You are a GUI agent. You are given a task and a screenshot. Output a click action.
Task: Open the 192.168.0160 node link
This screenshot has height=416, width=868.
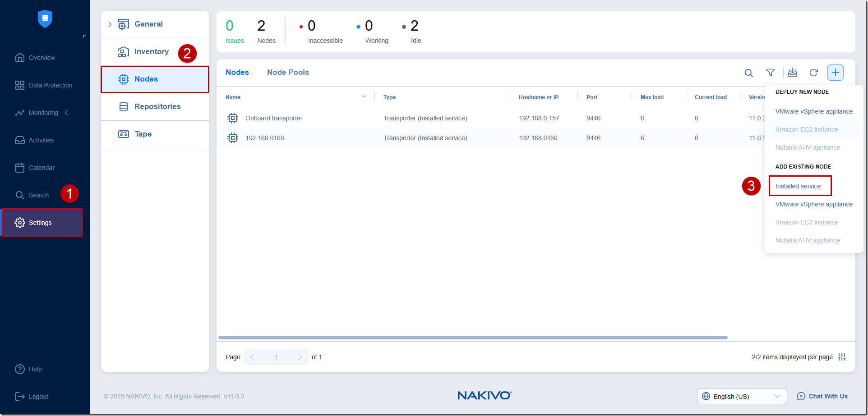tap(265, 138)
